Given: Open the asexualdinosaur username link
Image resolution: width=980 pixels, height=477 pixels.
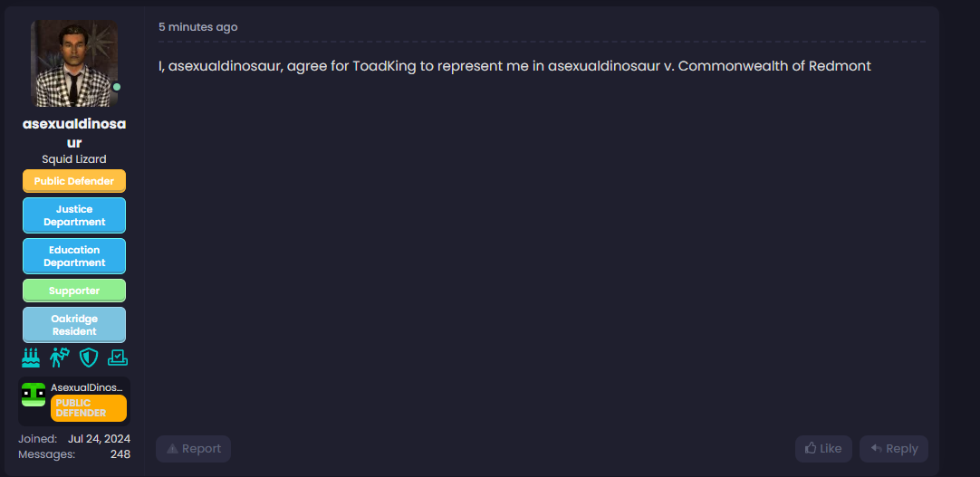Looking at the screenshot, I should pos(74,132).
